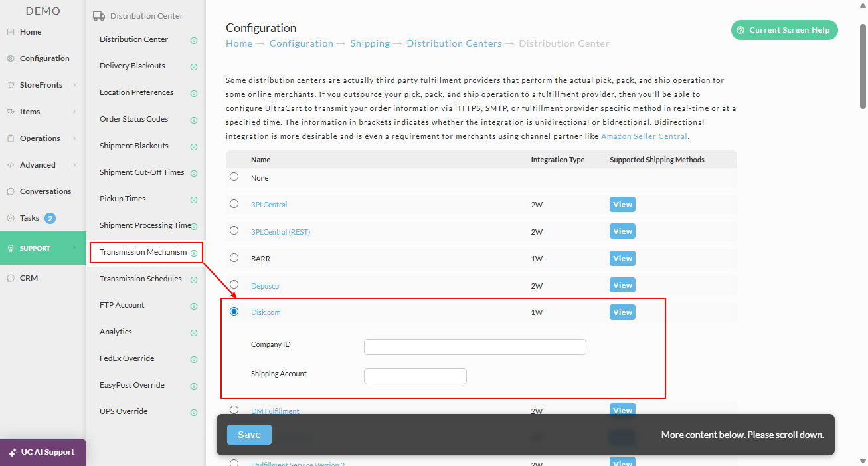Select the Disk.com radio button
The width and height of the screenshot is (868, 466).
pos(234,311)
